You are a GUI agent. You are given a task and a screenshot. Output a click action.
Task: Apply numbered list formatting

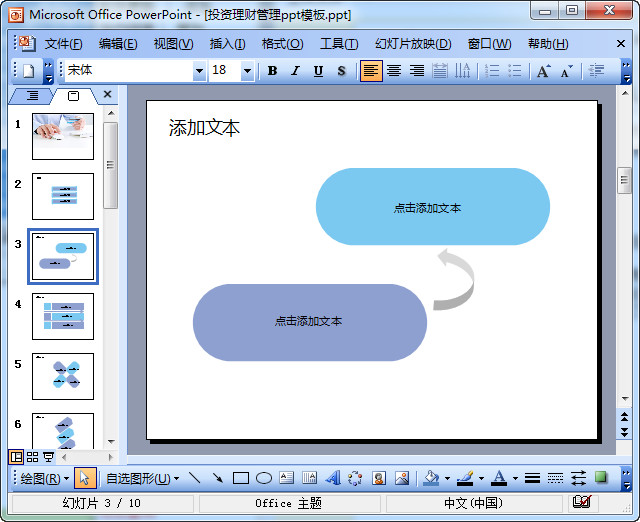pyautogui.click(x=492, y=71)
